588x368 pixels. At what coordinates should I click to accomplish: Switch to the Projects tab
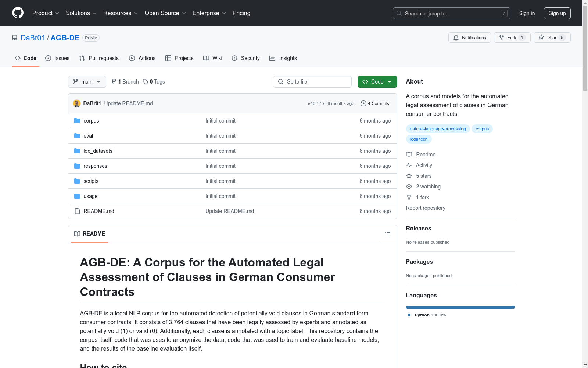tap(179, 58)
